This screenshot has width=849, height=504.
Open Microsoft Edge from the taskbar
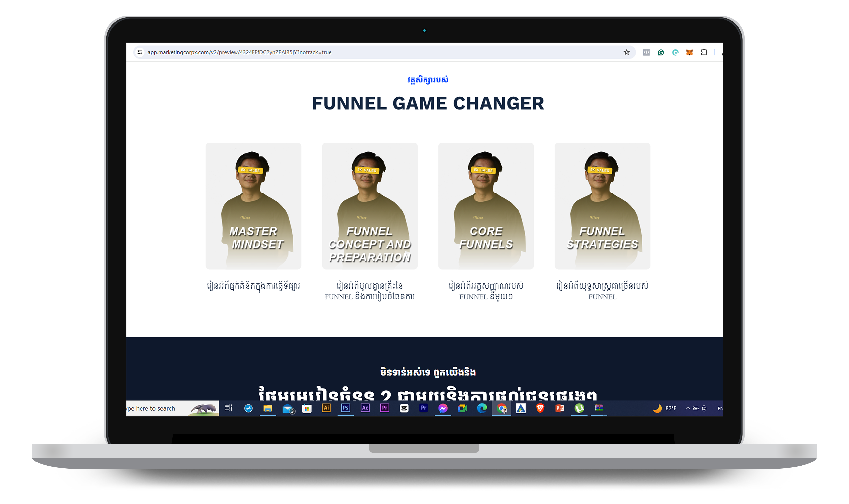(482, 408)
